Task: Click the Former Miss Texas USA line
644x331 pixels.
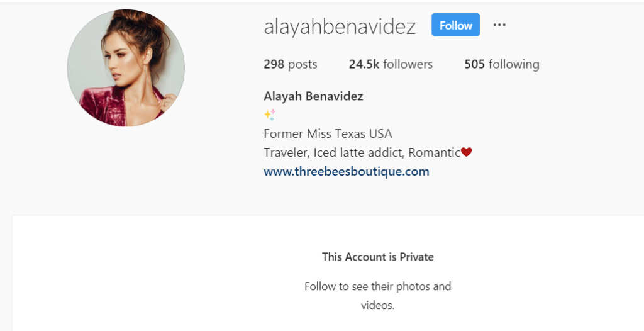Action: click(x=328, y=133)
